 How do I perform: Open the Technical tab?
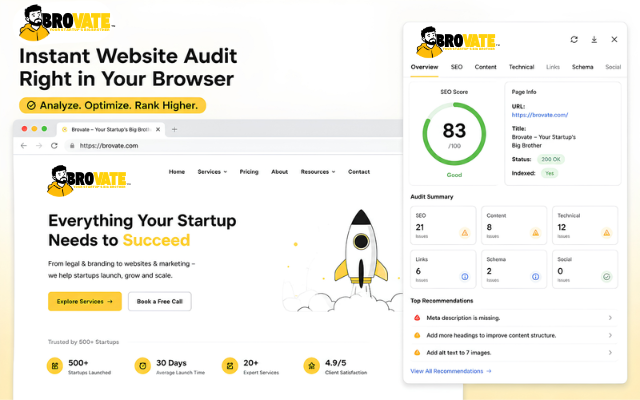[x=521, y=67]
